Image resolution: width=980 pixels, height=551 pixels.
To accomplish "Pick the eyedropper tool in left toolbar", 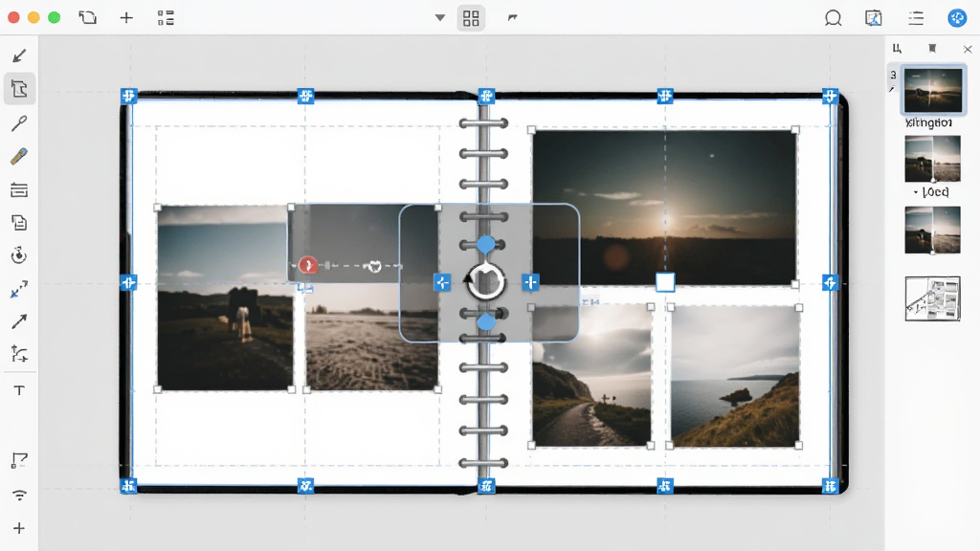I will [x=19, y=123].
